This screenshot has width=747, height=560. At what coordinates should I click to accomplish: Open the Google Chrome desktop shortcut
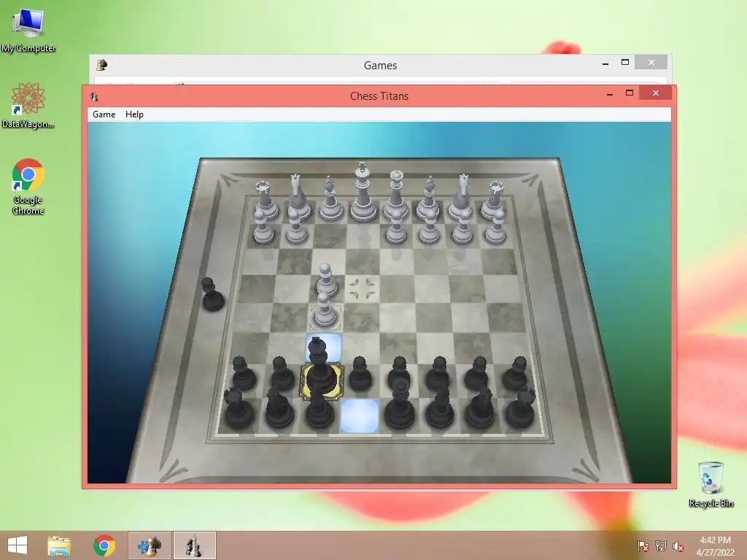coord(28,187)
